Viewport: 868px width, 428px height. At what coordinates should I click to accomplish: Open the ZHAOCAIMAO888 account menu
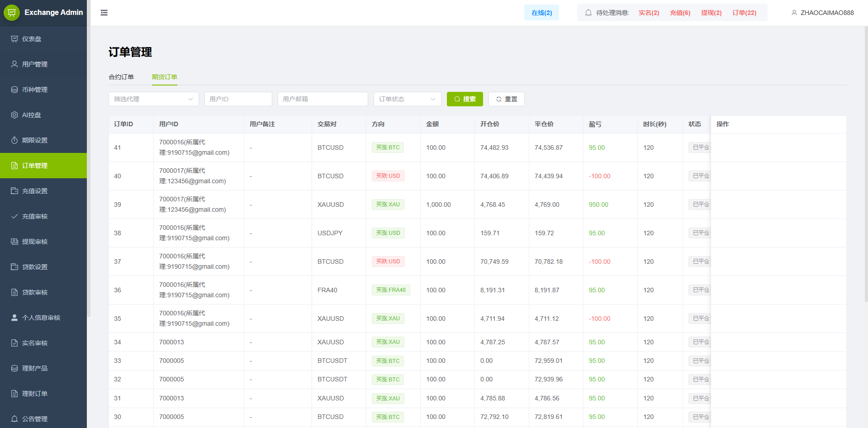[823, 13]
